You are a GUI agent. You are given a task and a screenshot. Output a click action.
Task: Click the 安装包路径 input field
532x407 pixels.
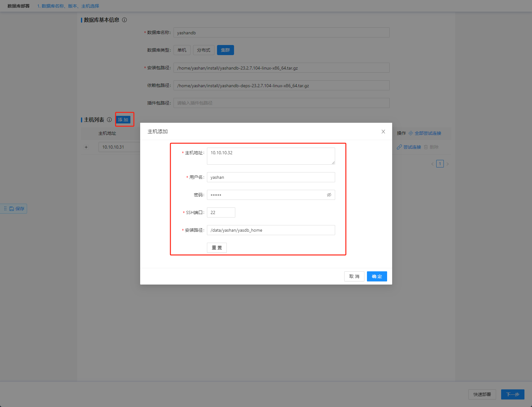click(x=282, y=68)
